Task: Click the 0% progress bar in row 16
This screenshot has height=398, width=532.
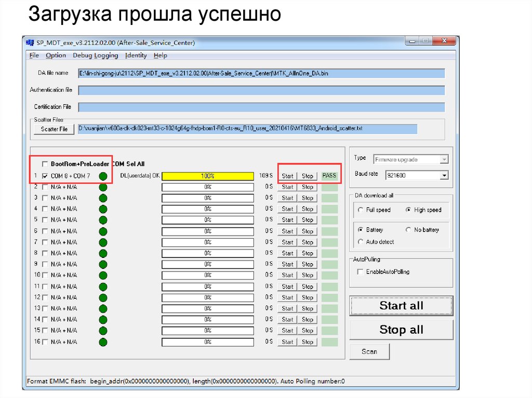Action: pos(208,342)
